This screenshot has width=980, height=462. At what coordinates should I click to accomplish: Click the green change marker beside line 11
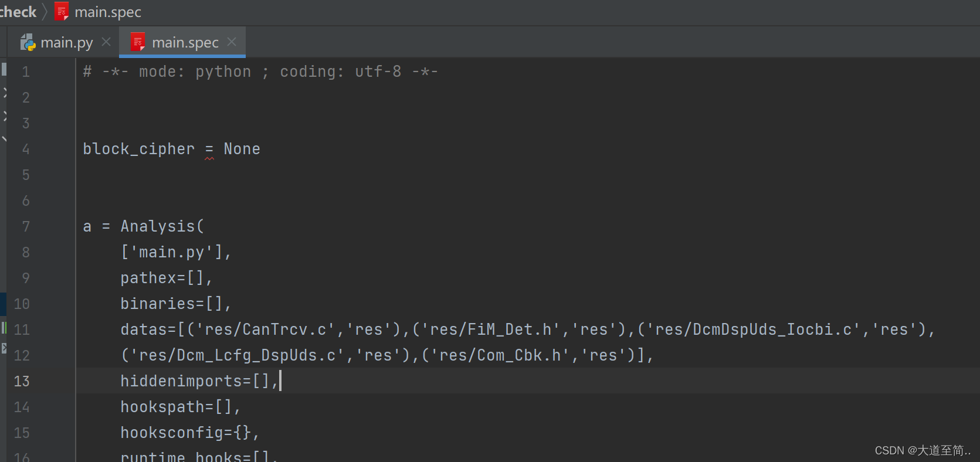(5, 329)
